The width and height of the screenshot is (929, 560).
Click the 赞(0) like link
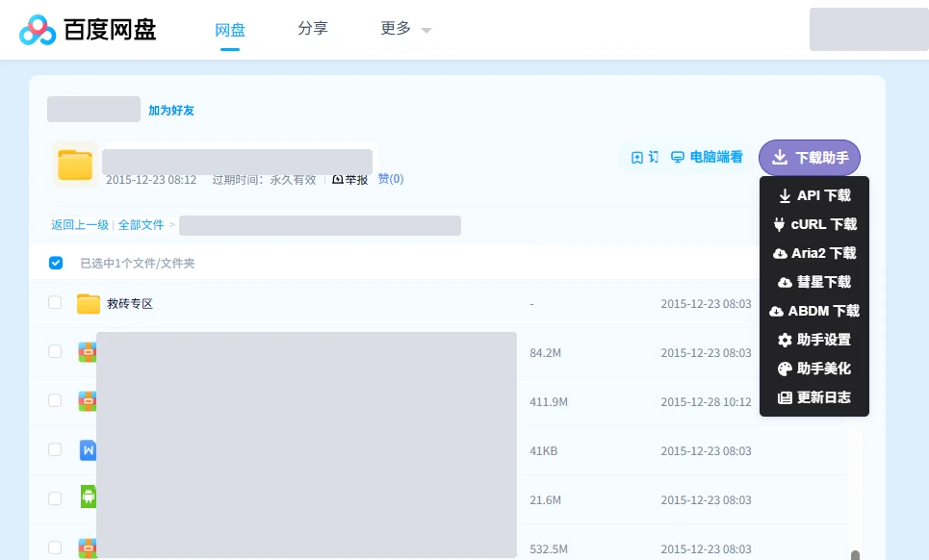click(391, 179)
